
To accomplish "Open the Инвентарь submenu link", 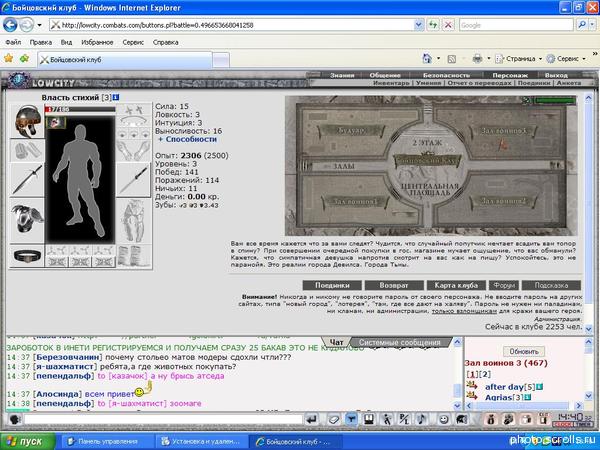I will pyautogui.click(x=391, y=83).
